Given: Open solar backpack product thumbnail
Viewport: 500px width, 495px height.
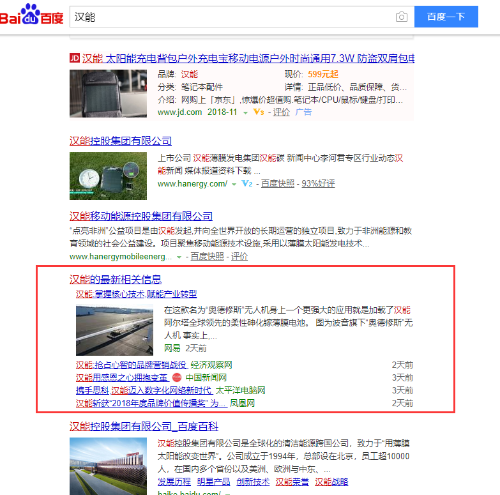Looking at the screenshot, I should click(x=108, y=94).
